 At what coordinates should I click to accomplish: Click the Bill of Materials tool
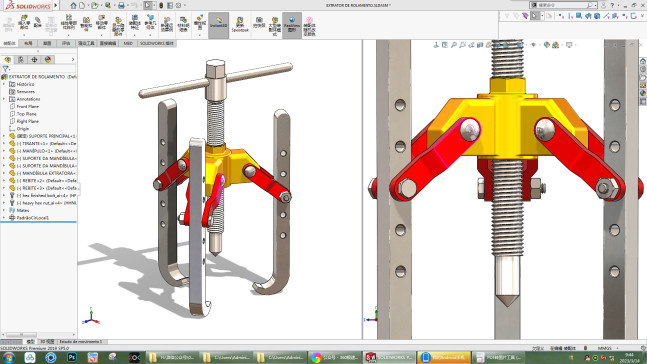[x=183, y=25]
